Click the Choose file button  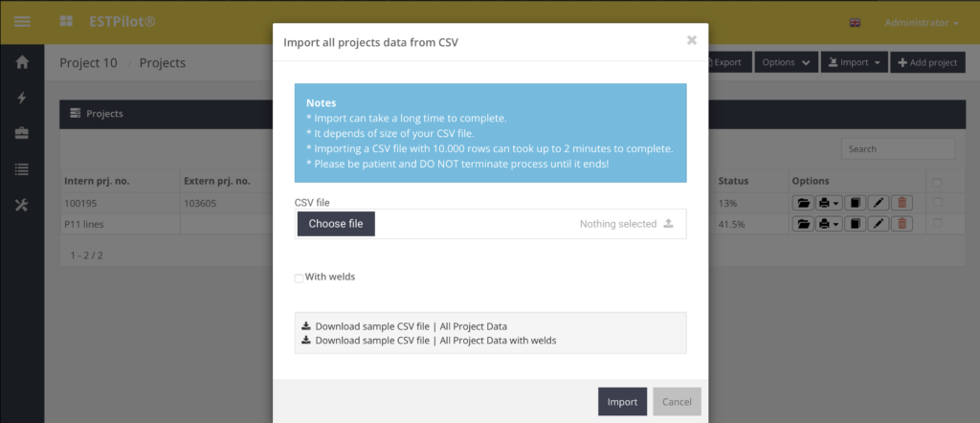click(336, 224)
